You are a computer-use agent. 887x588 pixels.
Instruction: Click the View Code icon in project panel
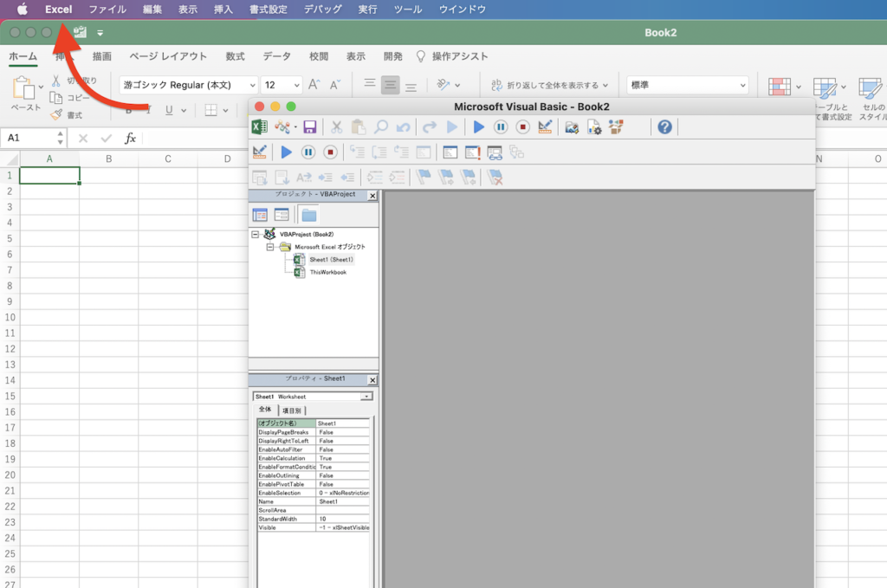pyautogui.click(x=260, y=215)
